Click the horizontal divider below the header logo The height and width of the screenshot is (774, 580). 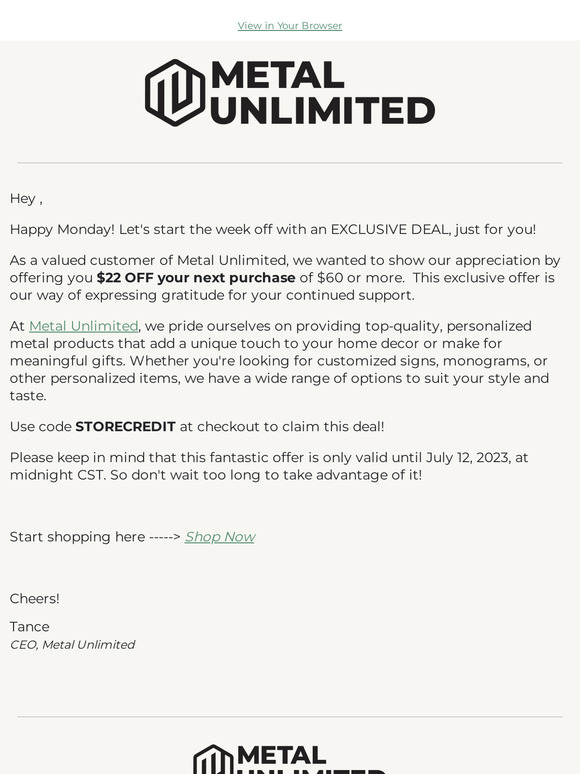[x=290, y=162]
